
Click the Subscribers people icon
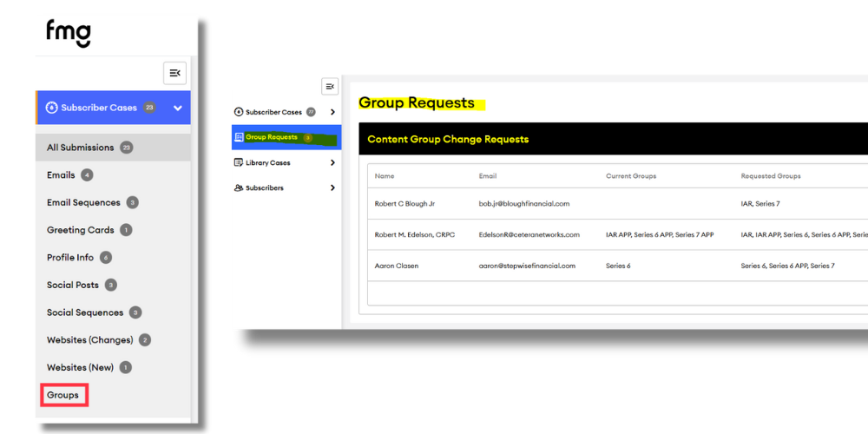coord(239,187)
